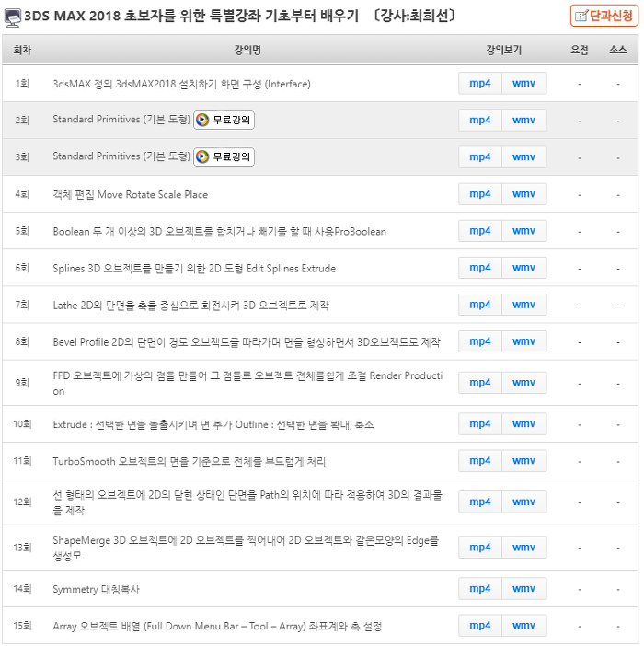This screenshot has height=646, width=644.
Task: Open mp4 for lesson 5회 Boolean
Action: (x=480, y=231)
